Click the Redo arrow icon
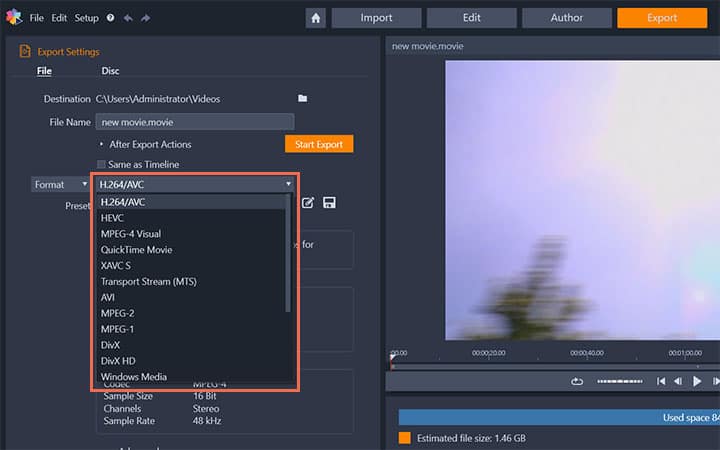 (x=146, y=18)
